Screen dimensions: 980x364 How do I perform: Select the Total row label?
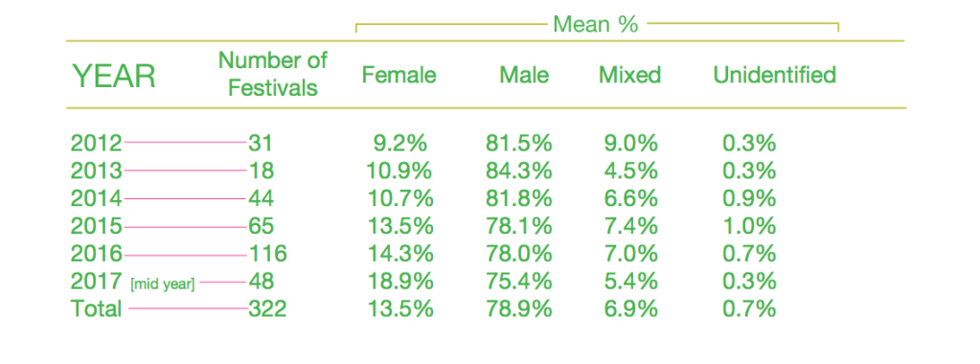pyautogui.click(x=96, y=309)
